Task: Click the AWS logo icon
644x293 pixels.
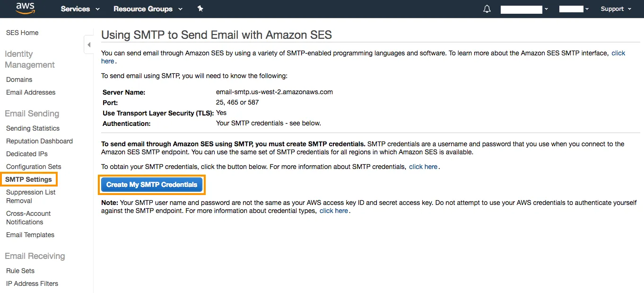Action: pos(25,8)
